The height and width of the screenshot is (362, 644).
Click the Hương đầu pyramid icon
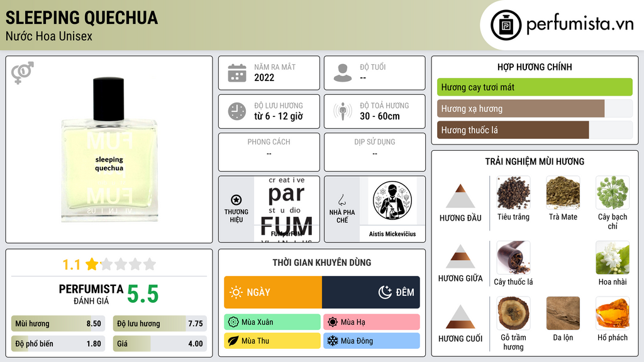pos(460,196)
